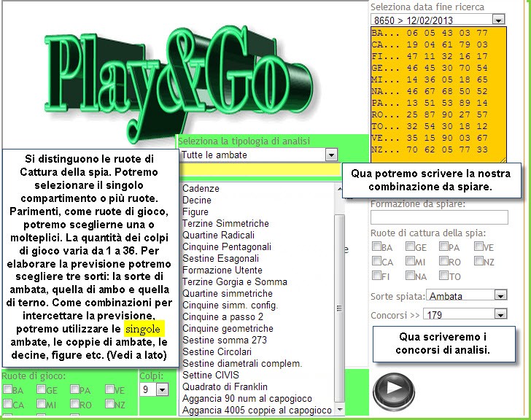This screenshot has width=531, height=420.
Task: Select Sestine somma 273 entry
Action: pos(225,340)
